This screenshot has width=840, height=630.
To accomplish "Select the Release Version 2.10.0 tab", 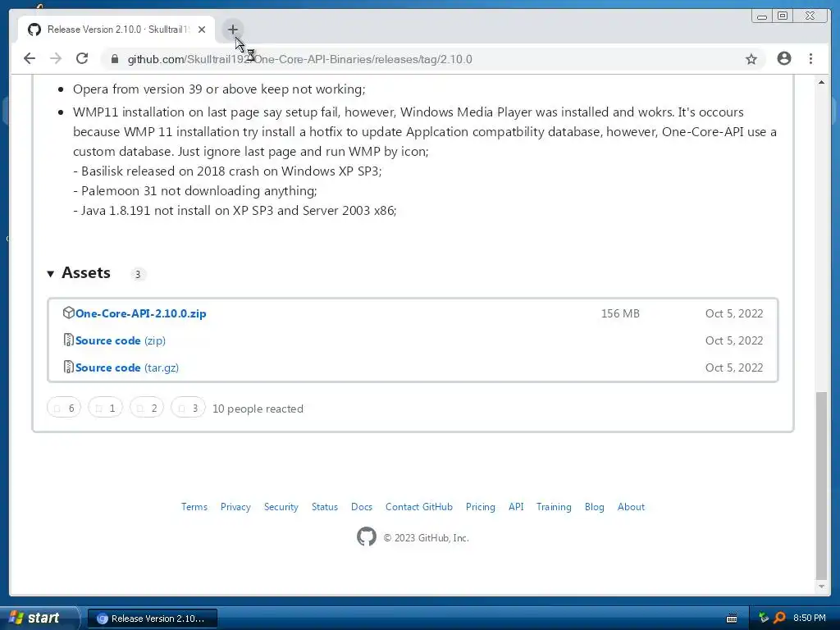I will tap(116, 30).
